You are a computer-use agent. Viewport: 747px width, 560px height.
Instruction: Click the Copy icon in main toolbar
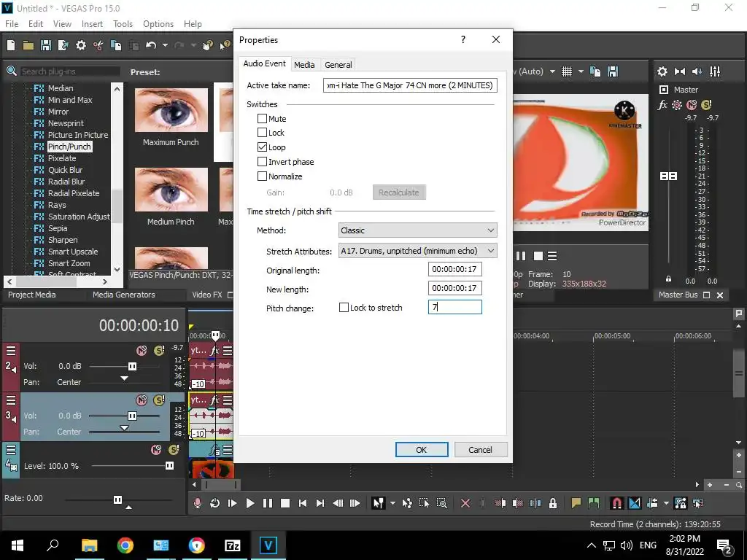116,45
